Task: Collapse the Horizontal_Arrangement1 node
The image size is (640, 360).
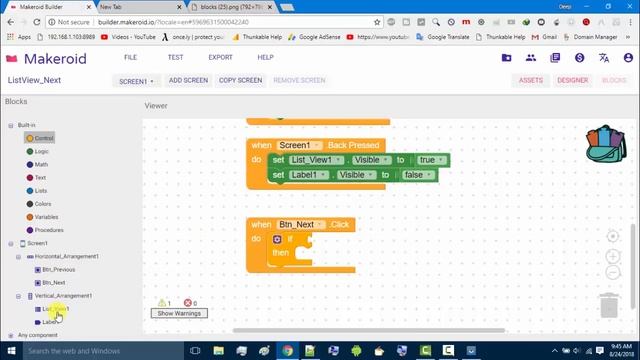Action: click(18, 257)
